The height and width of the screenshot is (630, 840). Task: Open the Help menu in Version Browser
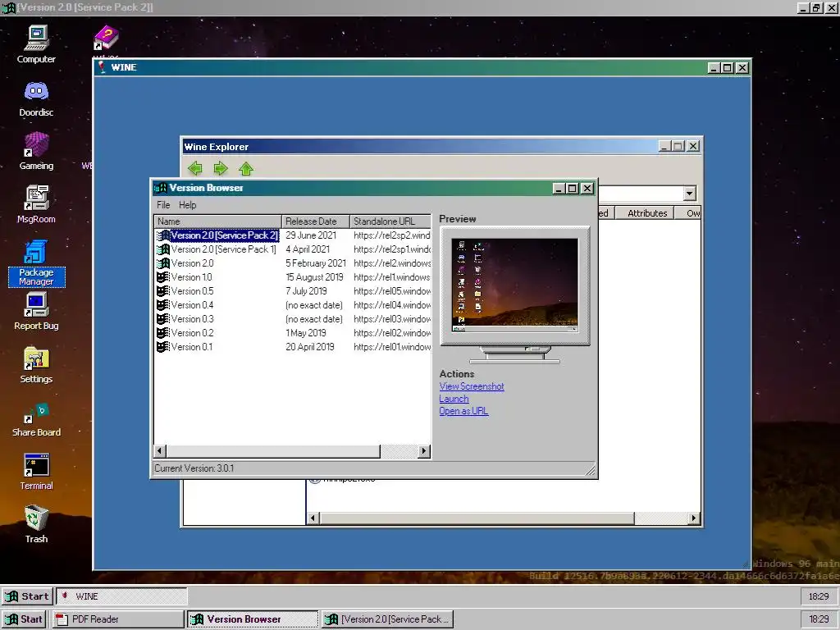tap(188, 204)
